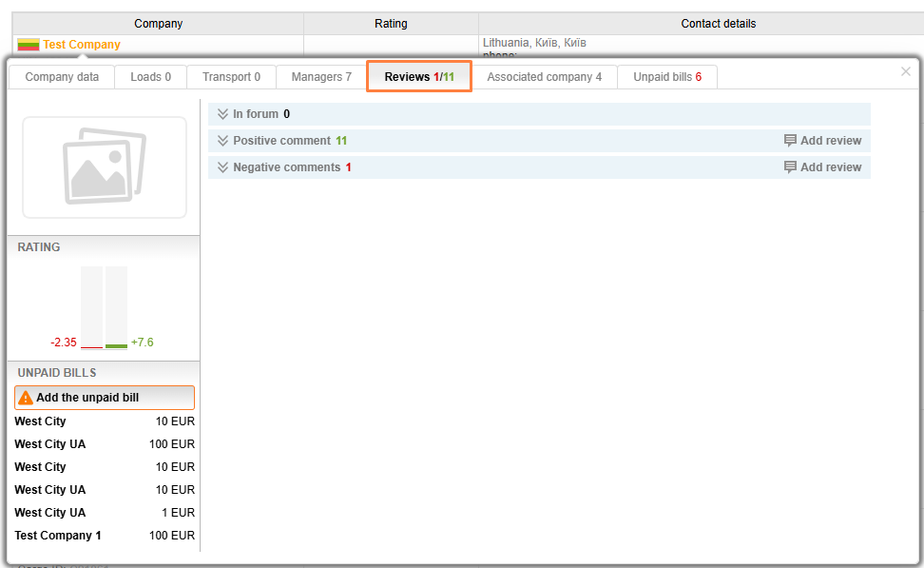
Task: Click the company photo placeholder image
Action: click(x=105, y=167)
